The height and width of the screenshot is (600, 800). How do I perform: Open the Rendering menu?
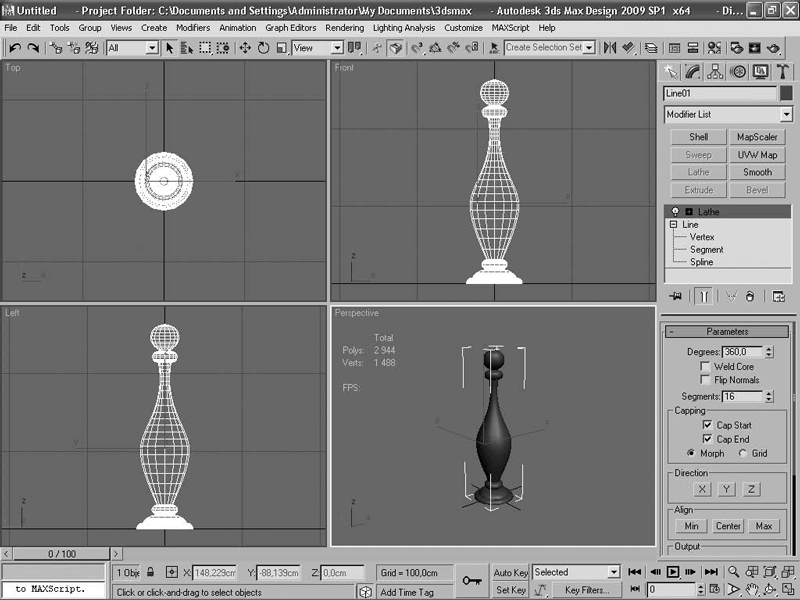tap(345, 28)
